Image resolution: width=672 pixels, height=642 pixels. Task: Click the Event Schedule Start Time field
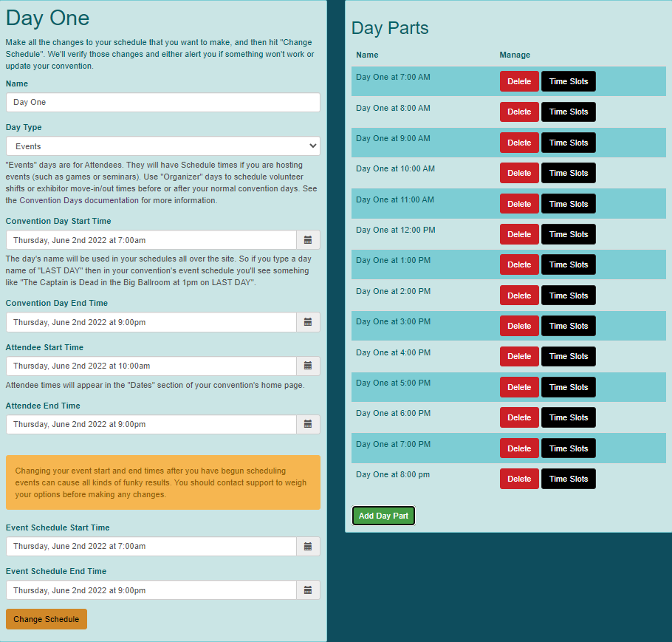coord(151,547)
